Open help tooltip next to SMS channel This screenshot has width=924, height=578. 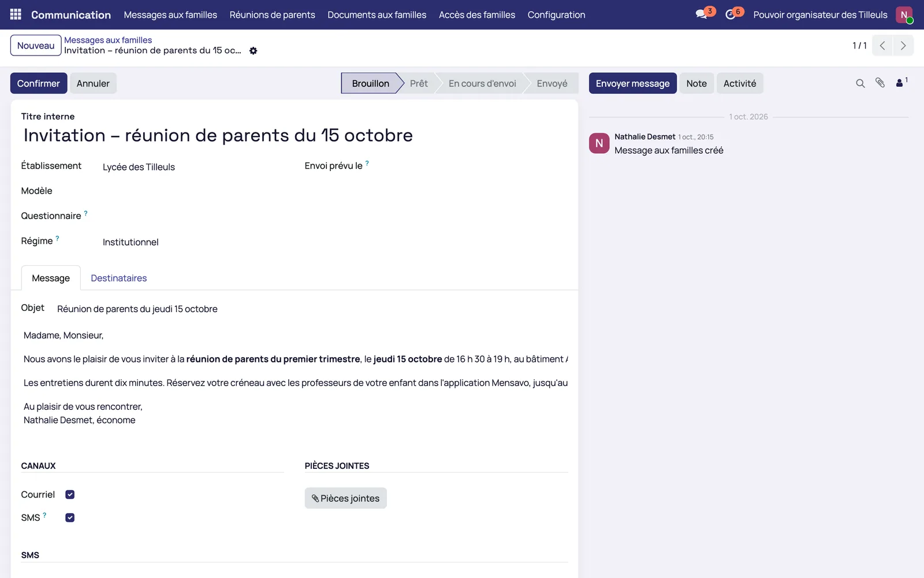click(44, 514)
